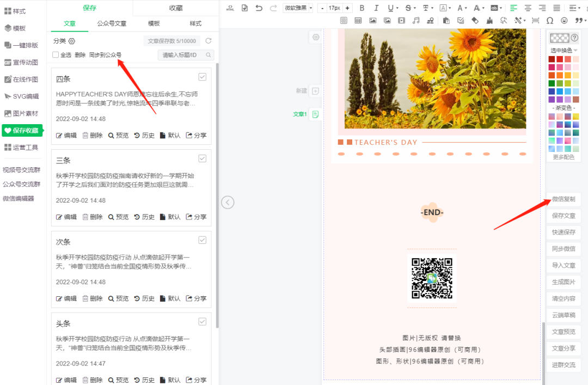The image size is (588, 385).
Task: Click 编辑 on 四条 article
Action: coord(66,136)
